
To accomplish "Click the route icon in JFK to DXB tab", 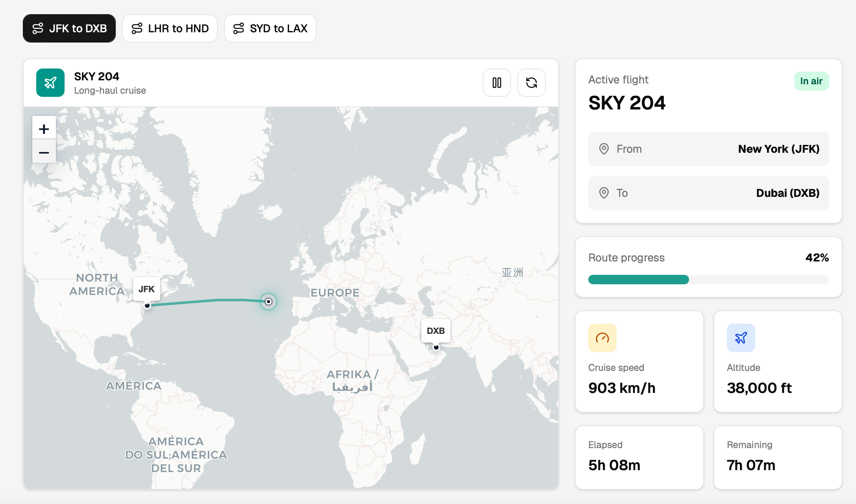I will (38, 28).
